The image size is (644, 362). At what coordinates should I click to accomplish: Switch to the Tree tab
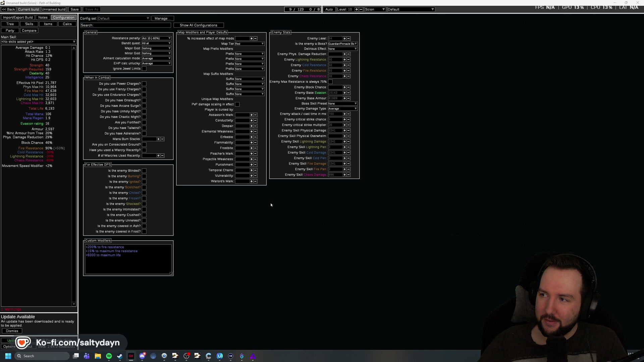tap(10, 24)
